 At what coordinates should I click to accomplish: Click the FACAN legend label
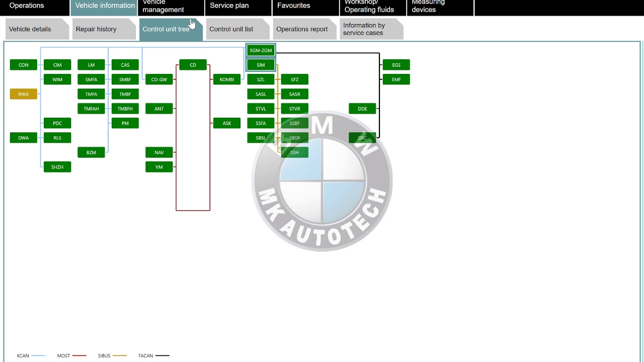pyautogui.click(x=146, y=355)
